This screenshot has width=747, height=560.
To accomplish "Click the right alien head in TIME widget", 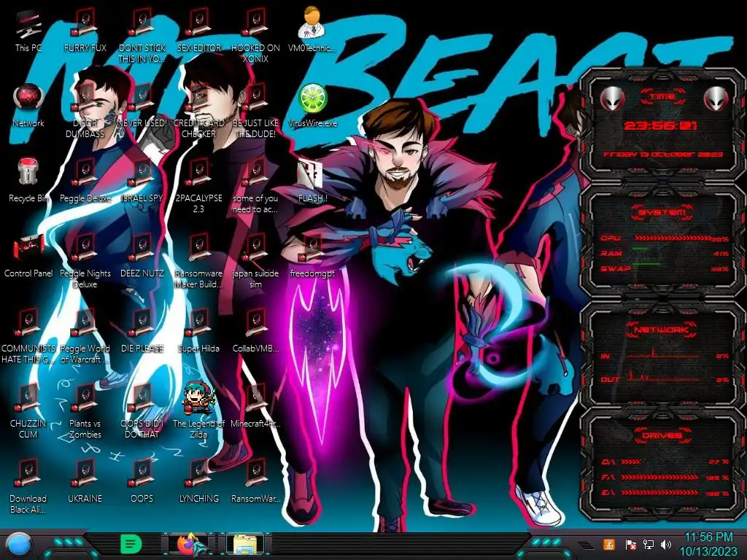I will point(716,99).
